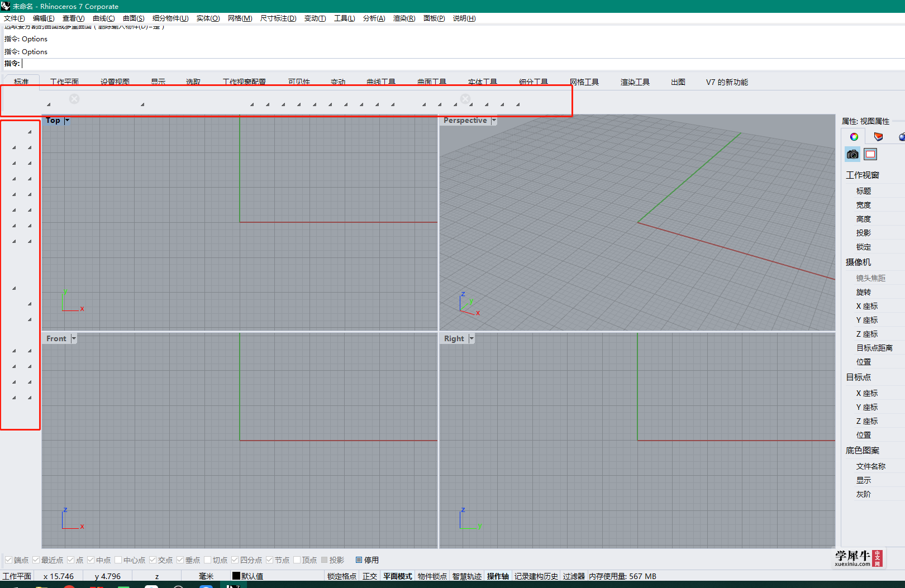This screenshot has height=588, width=905.
Task: Switch to the 渲染工具 toolbar tab
Action: [635, 82]
